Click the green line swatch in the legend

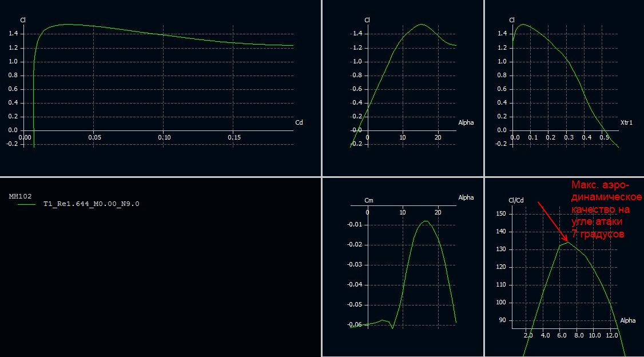26,204
